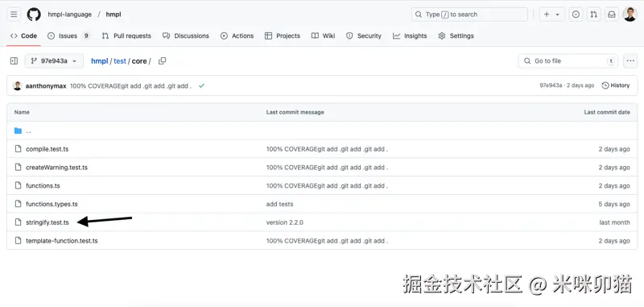
Task: Open the more options ellipsis menu
Action: click(630, 60)
